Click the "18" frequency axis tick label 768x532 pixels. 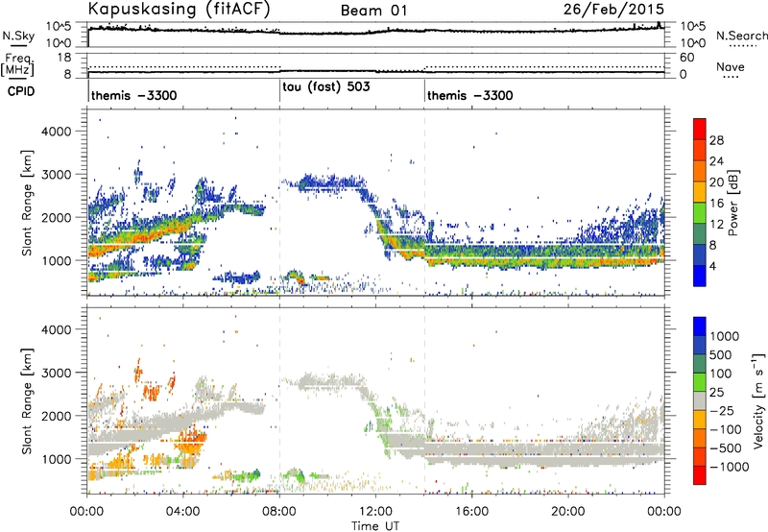pos(63,58)
